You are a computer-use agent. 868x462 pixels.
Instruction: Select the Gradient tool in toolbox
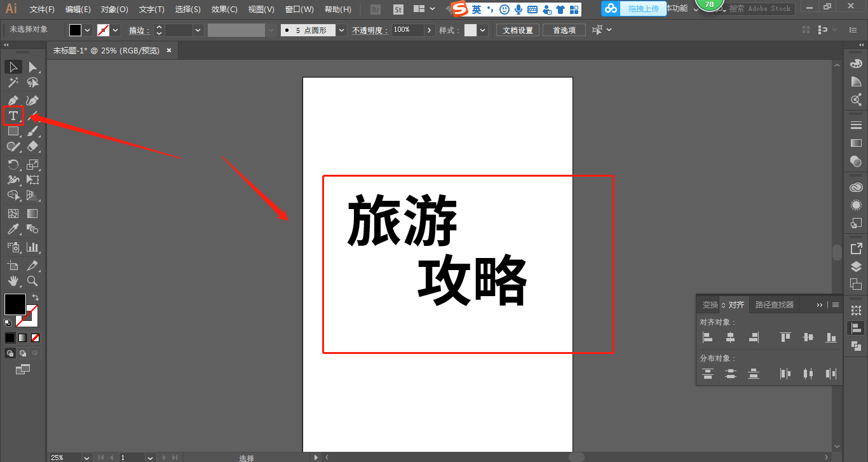(32, 214)
